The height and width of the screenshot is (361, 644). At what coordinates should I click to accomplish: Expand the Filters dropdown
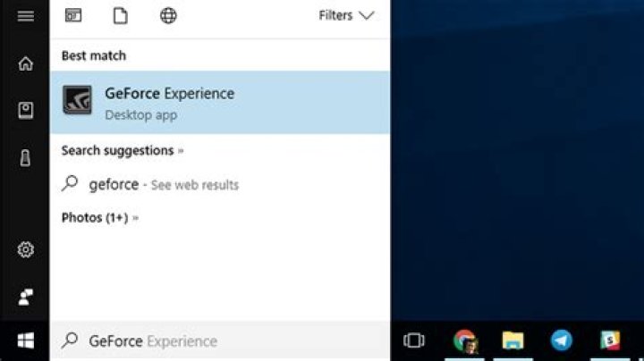pos(347,15)
